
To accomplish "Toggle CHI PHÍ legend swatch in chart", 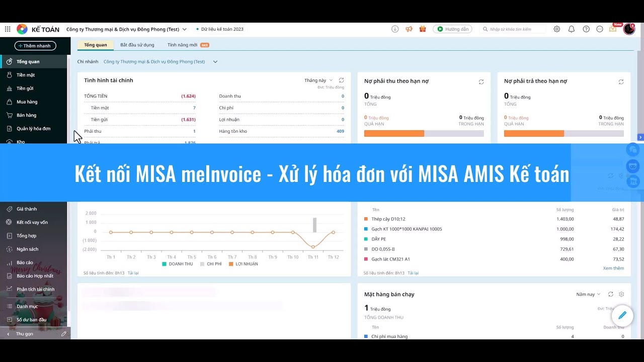I will point(202,264).
